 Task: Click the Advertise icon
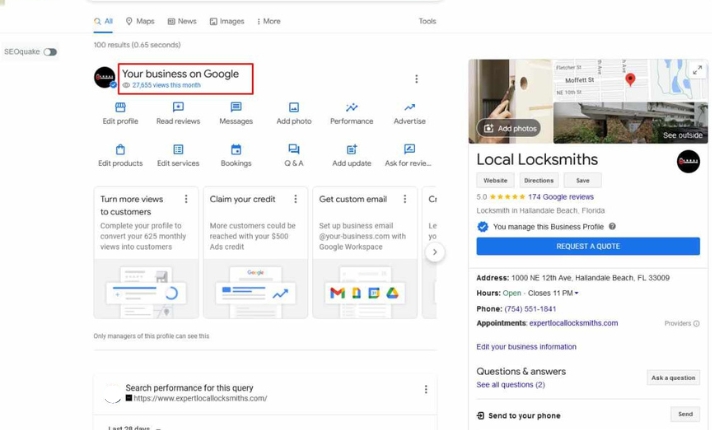click(x=410, y=107)
